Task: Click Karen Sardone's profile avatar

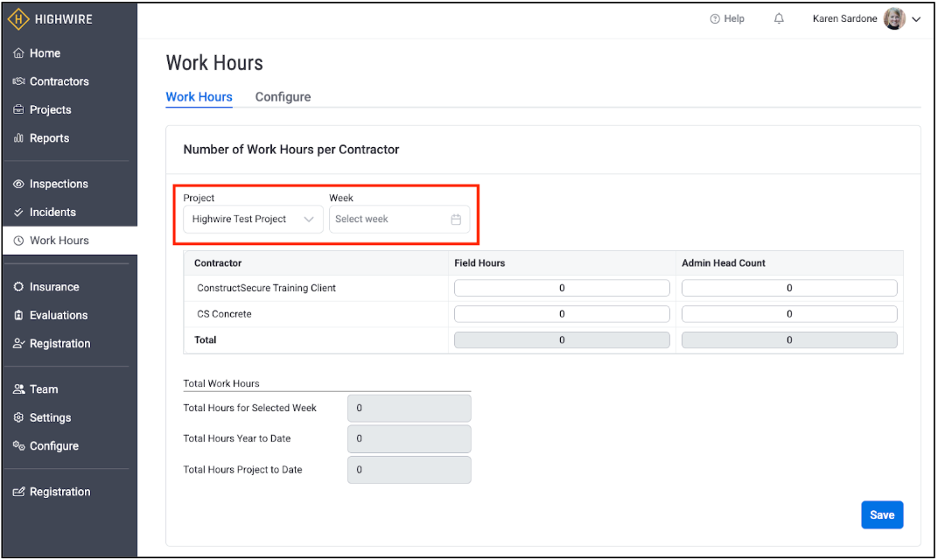Action: (x=894, y=19)
